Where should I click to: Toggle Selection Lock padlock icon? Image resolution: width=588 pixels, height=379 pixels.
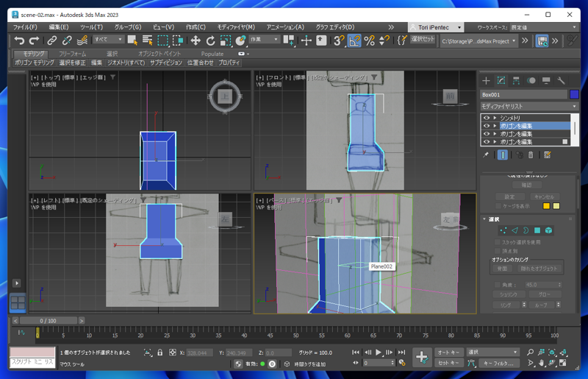coord(160,353)
